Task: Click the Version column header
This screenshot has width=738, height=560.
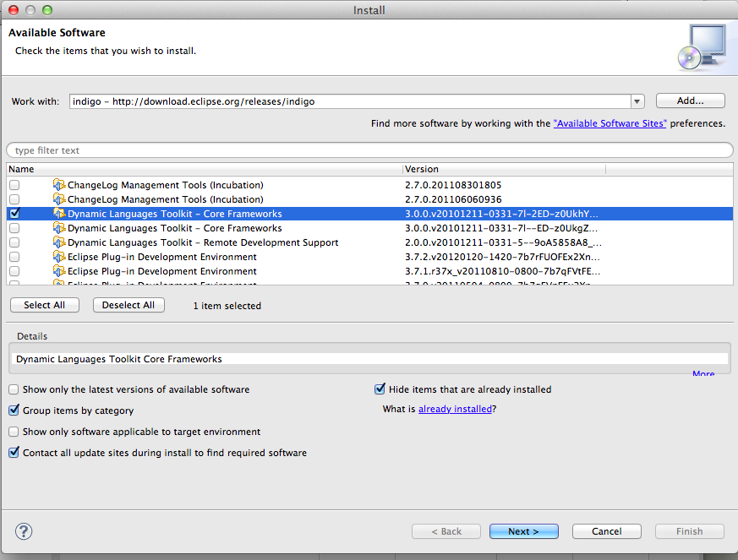Action: point(504,169)
